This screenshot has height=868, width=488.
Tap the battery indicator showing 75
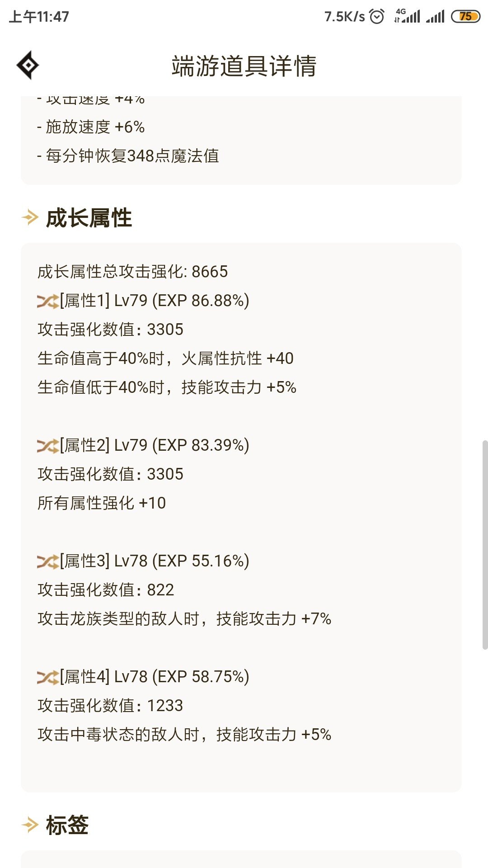pos(465,17)
